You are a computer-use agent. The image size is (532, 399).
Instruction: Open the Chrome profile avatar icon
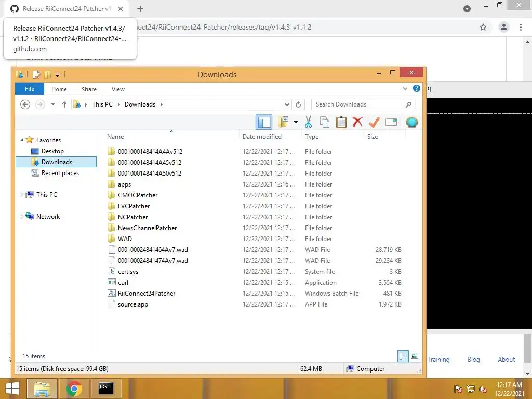(504, 27)
